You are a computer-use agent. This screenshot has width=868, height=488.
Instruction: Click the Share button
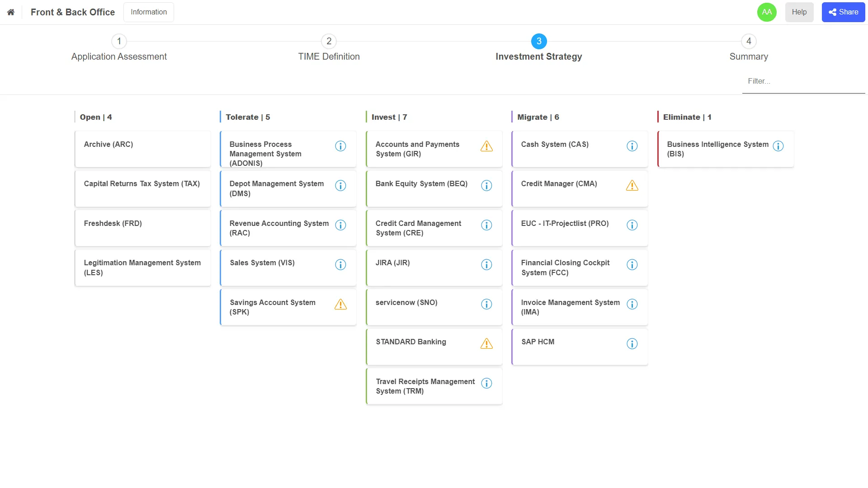point(843,12)
